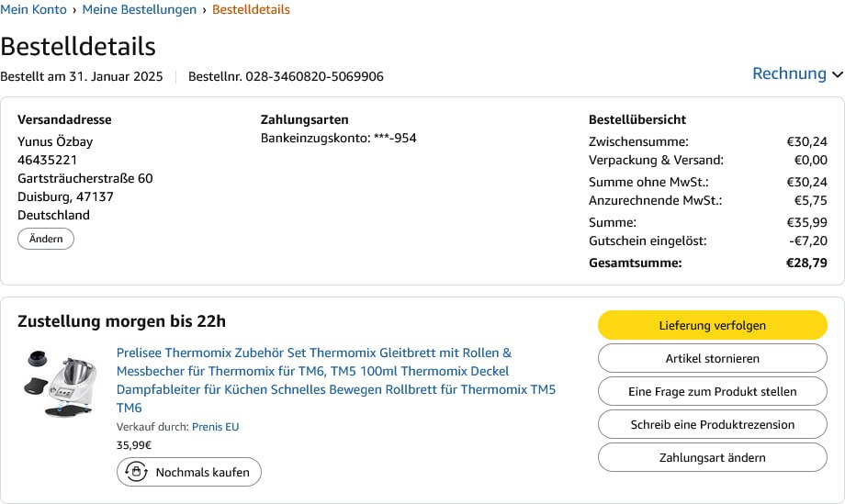The image size is (845, 504).
Task: Click the Bankeinzugskonto payment method text
Action: (338, 138)
